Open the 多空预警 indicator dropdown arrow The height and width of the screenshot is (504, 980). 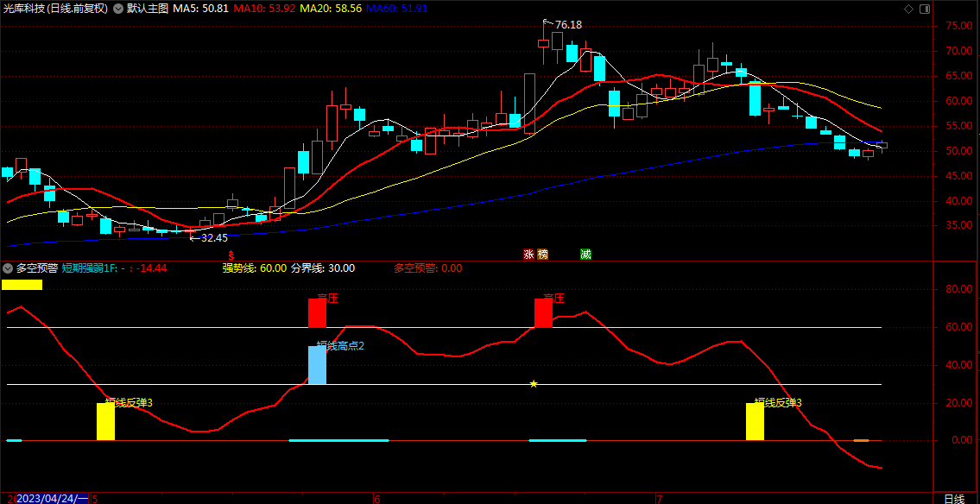[8, 268]
